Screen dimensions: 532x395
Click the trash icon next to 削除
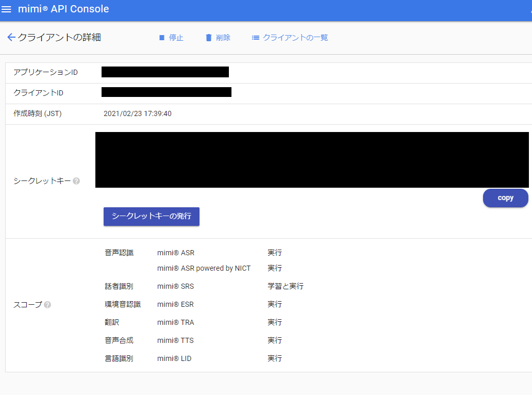point(208,37)
